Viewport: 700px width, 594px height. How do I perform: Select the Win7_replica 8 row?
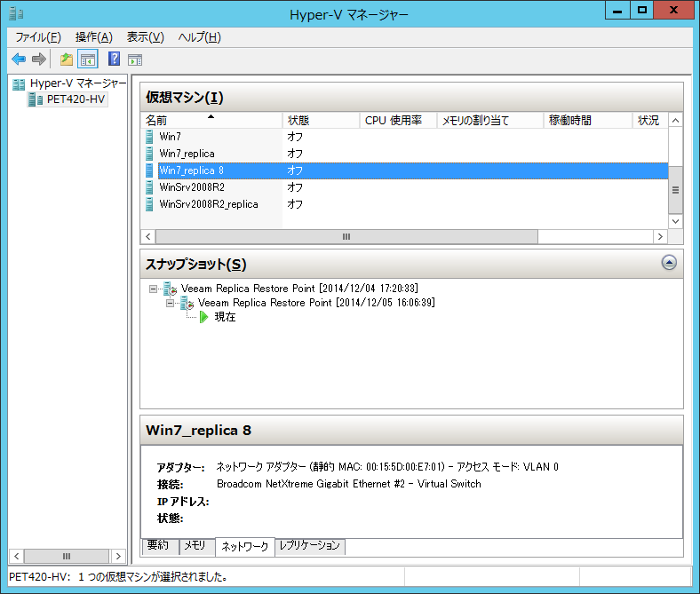404,170
